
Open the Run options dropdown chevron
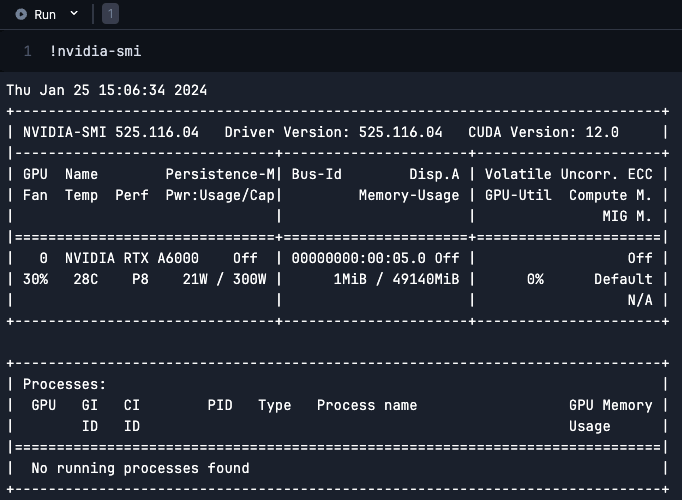(x=74, y=13)
